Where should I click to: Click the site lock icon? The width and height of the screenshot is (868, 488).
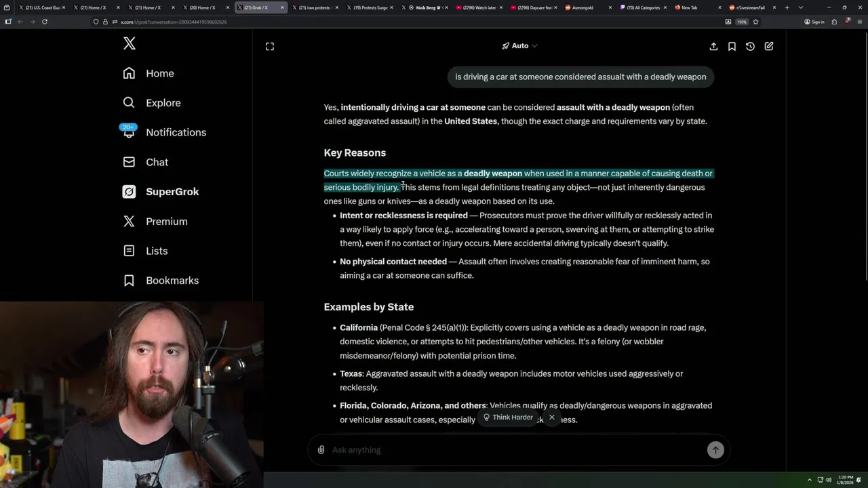click(x=105, y=22)
